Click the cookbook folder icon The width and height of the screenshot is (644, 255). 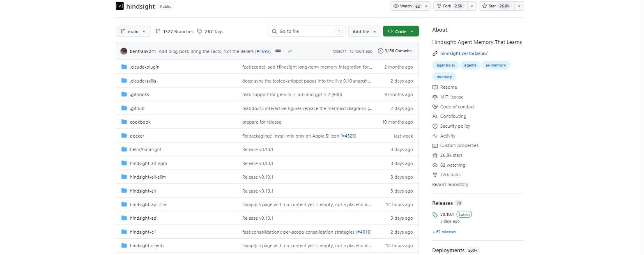[124, 122]
